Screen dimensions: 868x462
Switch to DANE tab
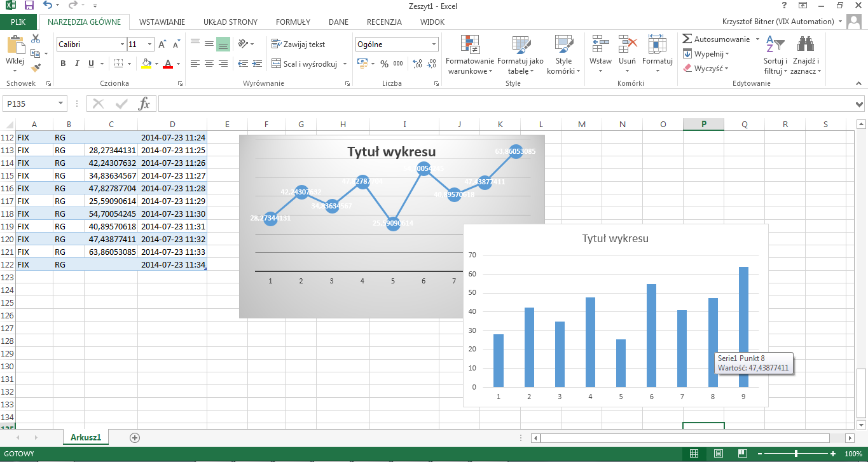(338, 22)
